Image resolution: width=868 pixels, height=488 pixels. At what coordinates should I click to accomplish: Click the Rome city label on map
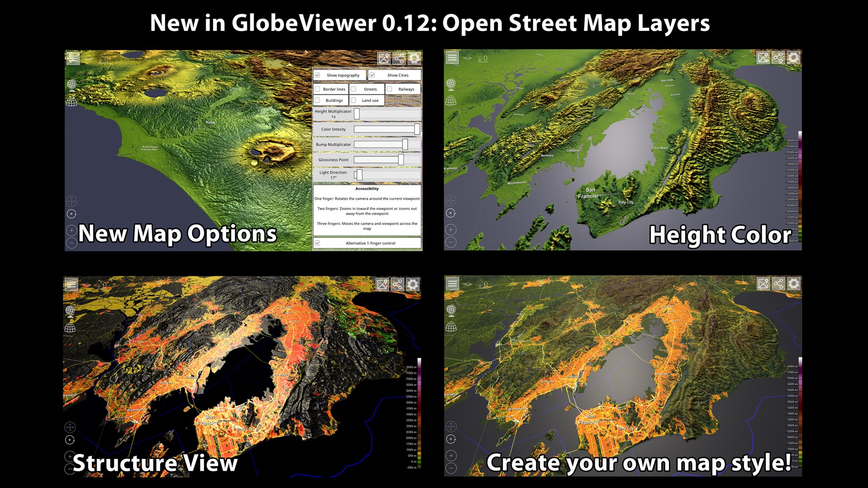210,122
